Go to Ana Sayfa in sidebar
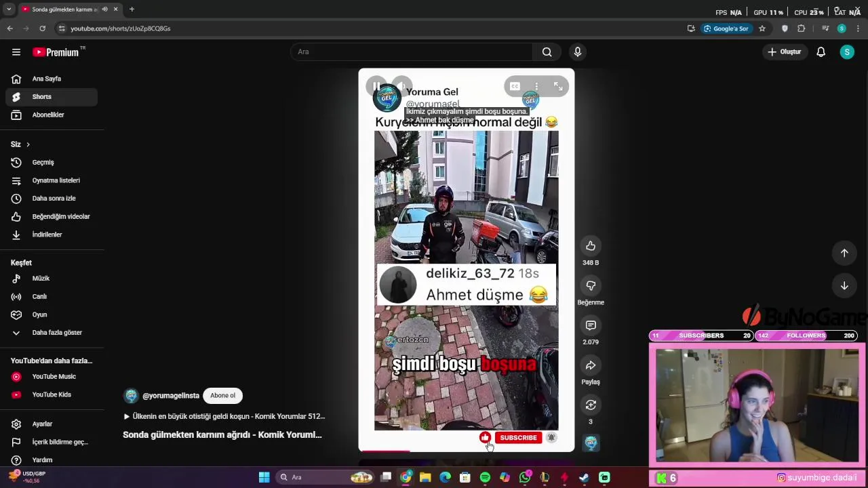 (51, 79)
